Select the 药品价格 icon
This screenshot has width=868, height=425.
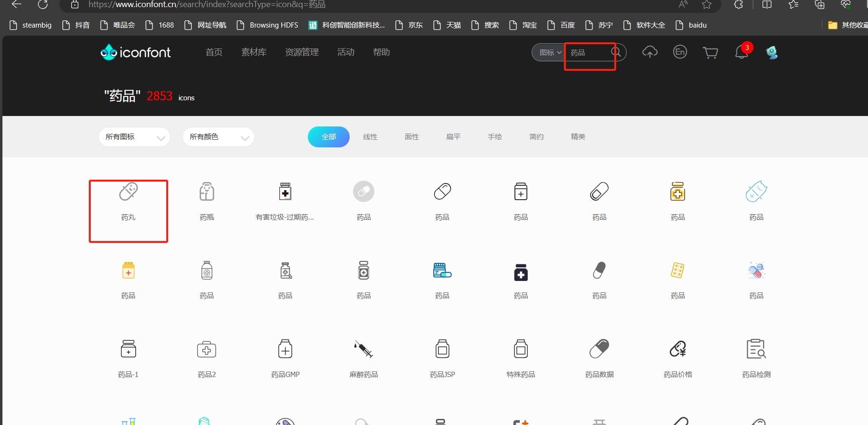point(678,349)
